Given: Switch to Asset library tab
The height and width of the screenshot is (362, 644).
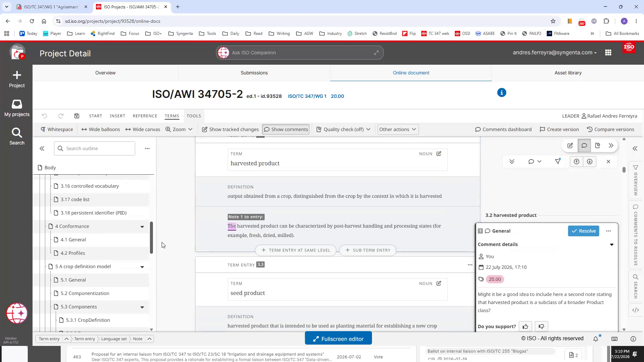Looking at the screenshot, I should [x=568, y=73].
